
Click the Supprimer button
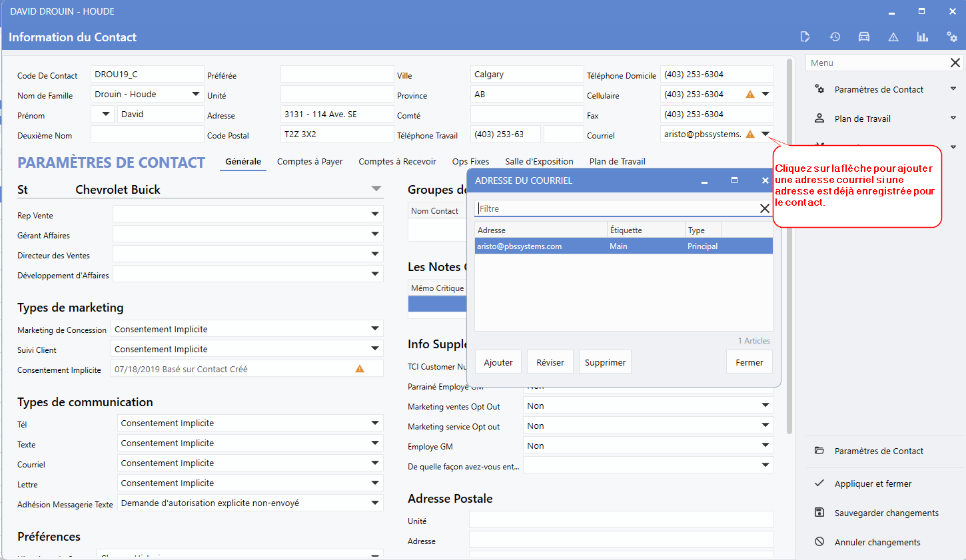(605, 362)
